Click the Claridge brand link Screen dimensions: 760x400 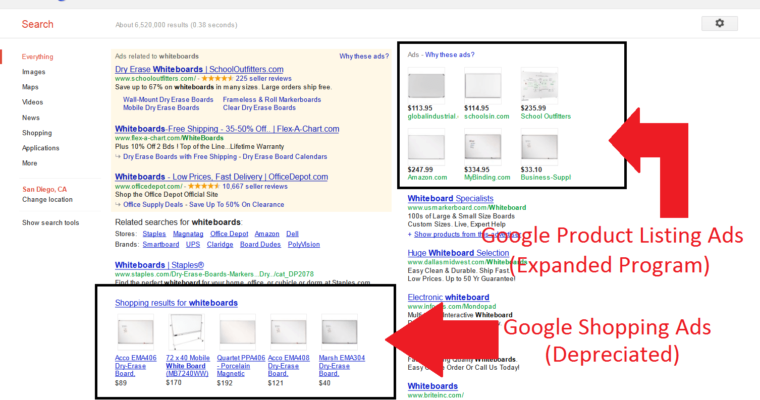point(220,244)
